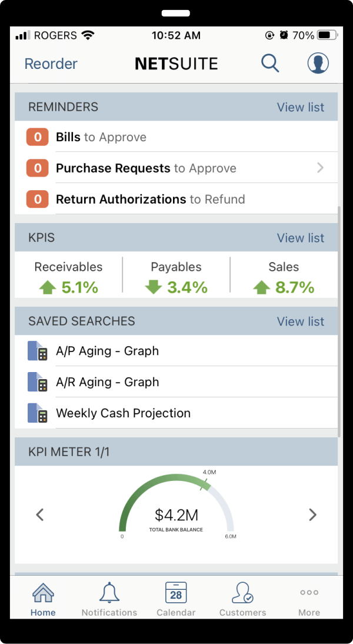Tap the A/R Aging - Graph report icon
The width and height of the screenshot is (353, 644).
(x=37, y=381)
